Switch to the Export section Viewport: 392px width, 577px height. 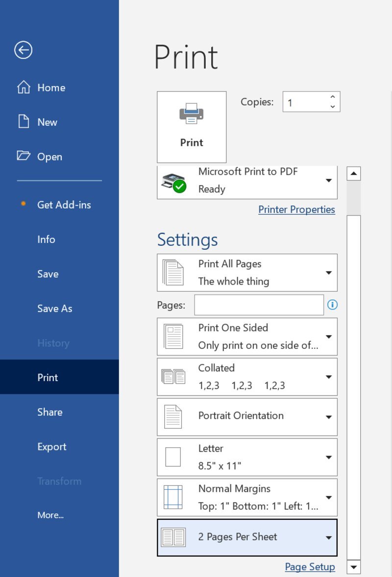tap(51, 446)
